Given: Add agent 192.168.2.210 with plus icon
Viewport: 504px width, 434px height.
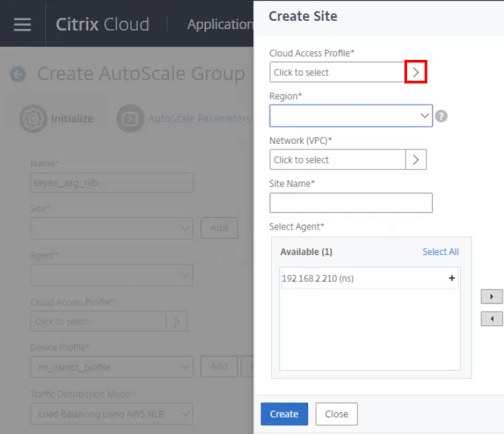Looking at the screenshot, I should coord(452,278).
